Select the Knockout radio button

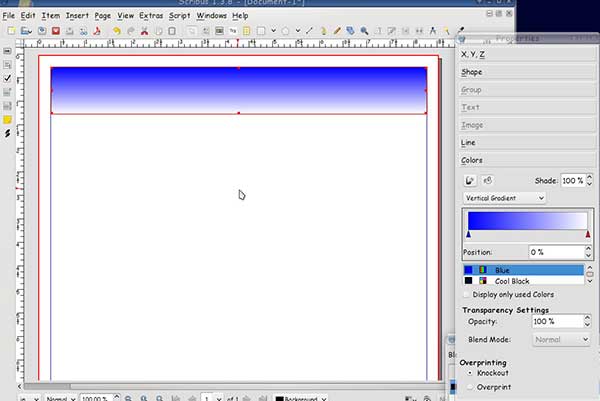(x=470, y=372)
